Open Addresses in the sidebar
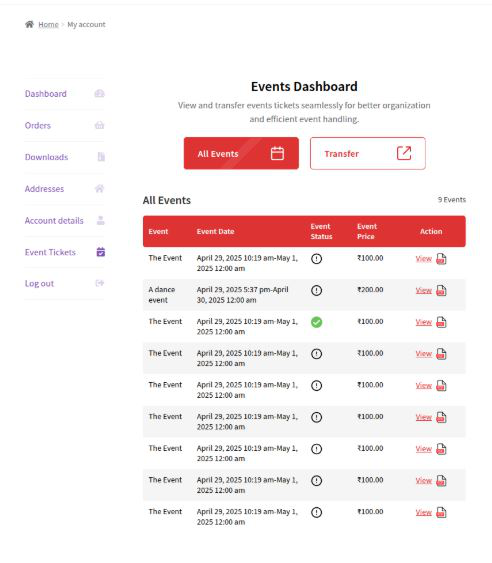Image resolution: width=492 pixels, height=563 pixels. point(44,189)
